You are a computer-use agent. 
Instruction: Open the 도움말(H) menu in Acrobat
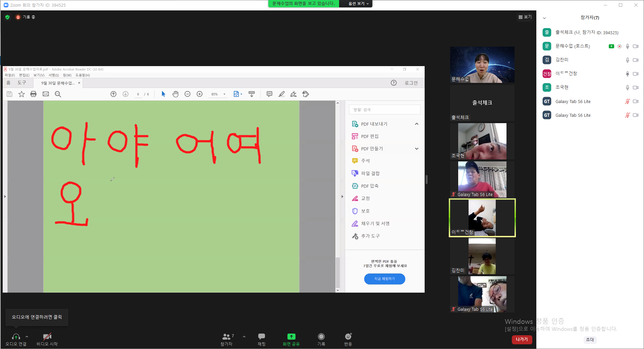(x=83, y=75)
